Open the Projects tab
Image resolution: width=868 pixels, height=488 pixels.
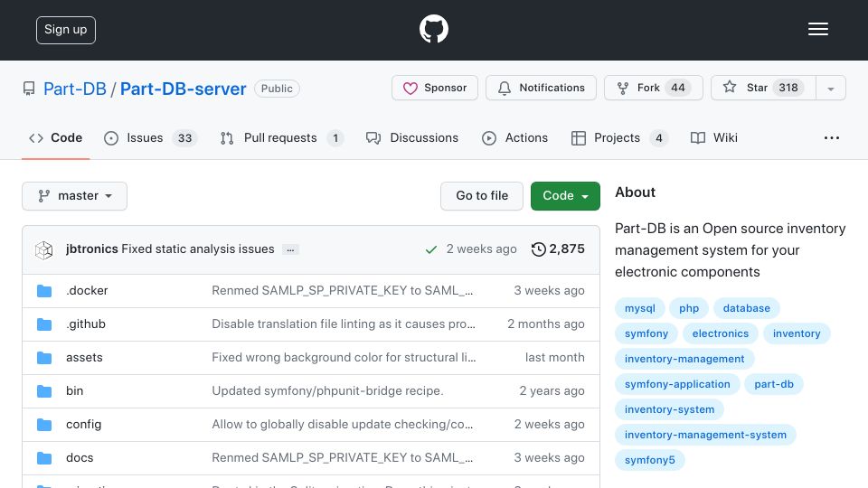pos(618,137)
